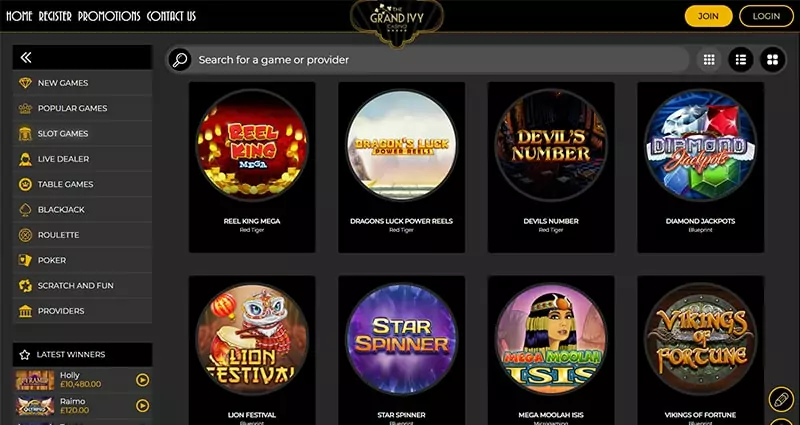The height and width of the screenshot is (425, 800).
Task: Click the Grand Ivy casino logo
Action: pos(396,22)
